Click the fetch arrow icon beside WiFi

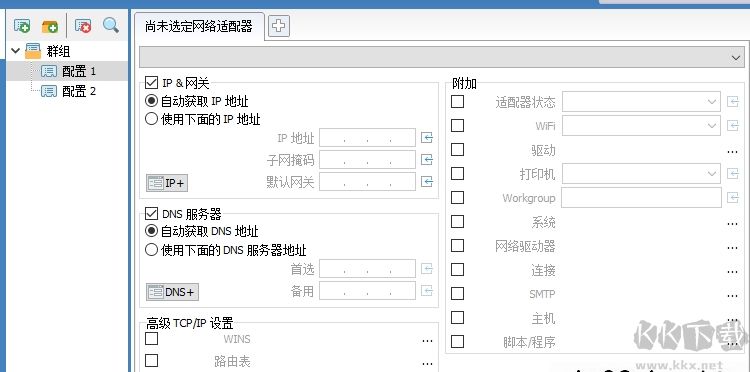coord(732,126)
